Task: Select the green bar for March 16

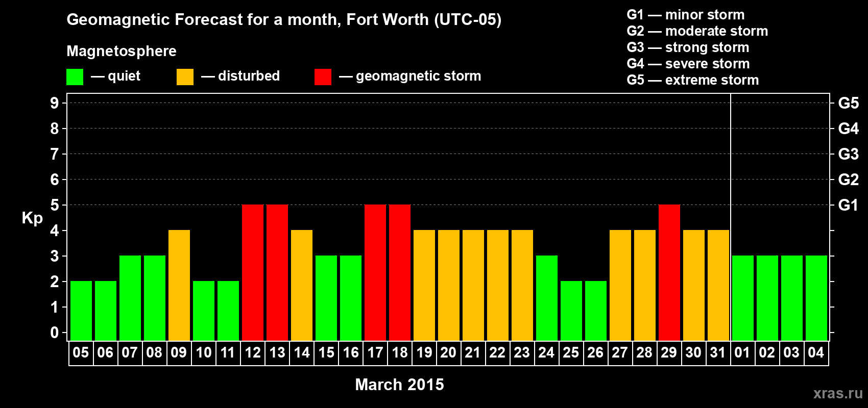Action: coord(351,298)
